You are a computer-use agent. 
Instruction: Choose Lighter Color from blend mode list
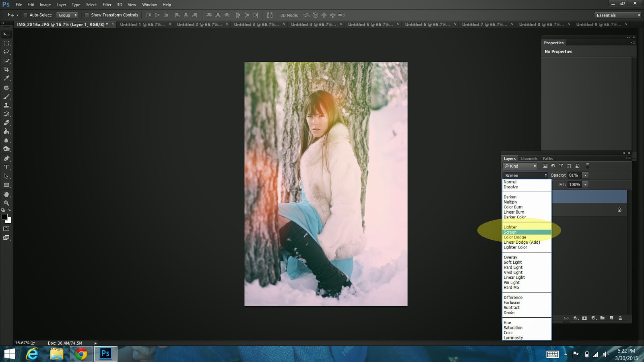click(527, 247)
